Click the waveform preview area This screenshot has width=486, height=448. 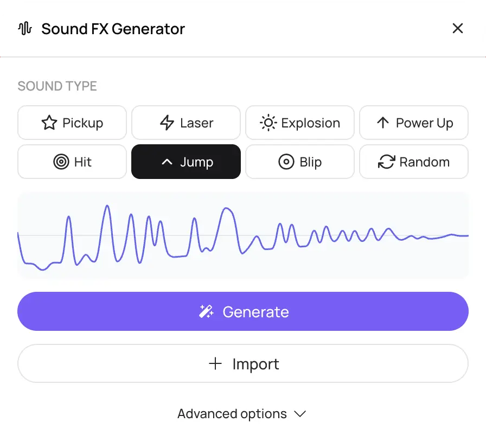243,235
